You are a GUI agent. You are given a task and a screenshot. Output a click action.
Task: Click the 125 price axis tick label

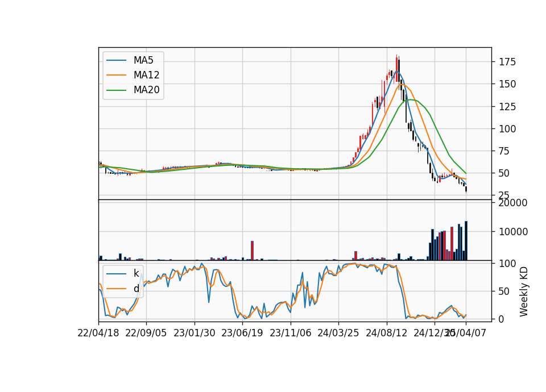507,107
